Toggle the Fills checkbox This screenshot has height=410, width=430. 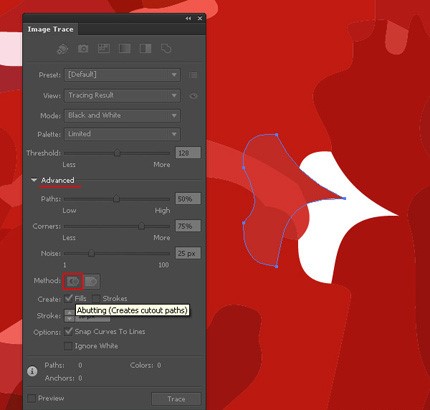tap(68, 298)
